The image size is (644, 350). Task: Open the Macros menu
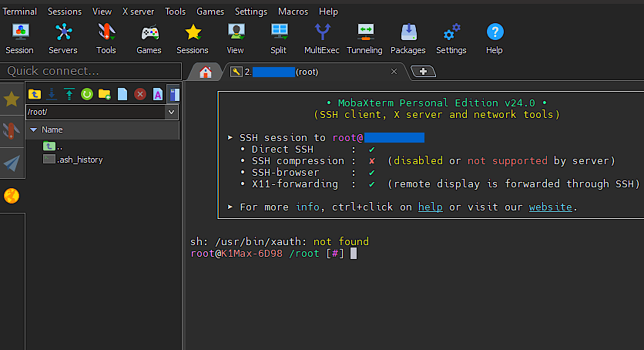(x=293, y=12)
